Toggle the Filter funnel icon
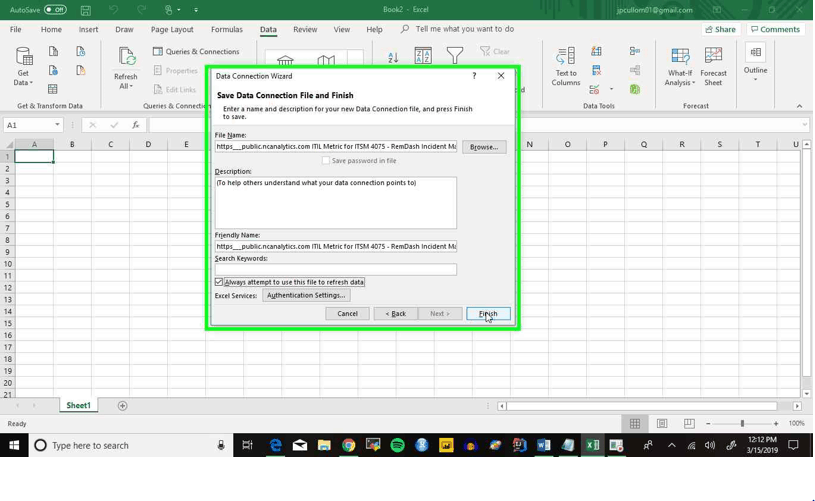815x501 pixels. pyautogui.click(x=454, y=56)
